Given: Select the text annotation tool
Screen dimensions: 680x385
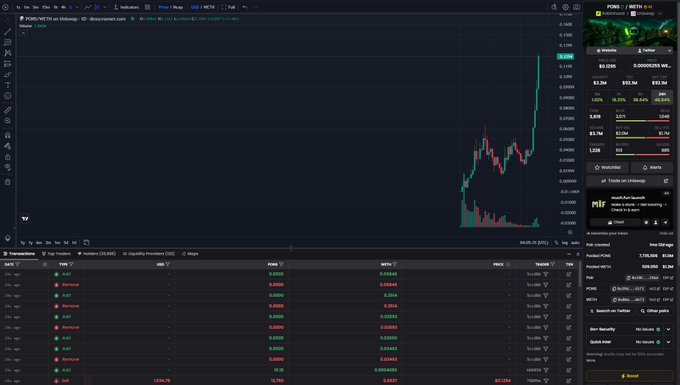Looking at the screenshot, I should (7, 85).
